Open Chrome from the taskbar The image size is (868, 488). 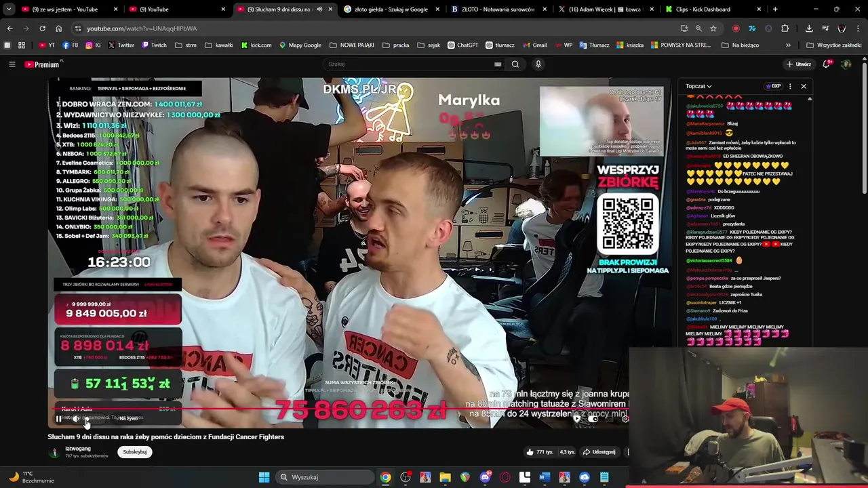click(385, 477)
